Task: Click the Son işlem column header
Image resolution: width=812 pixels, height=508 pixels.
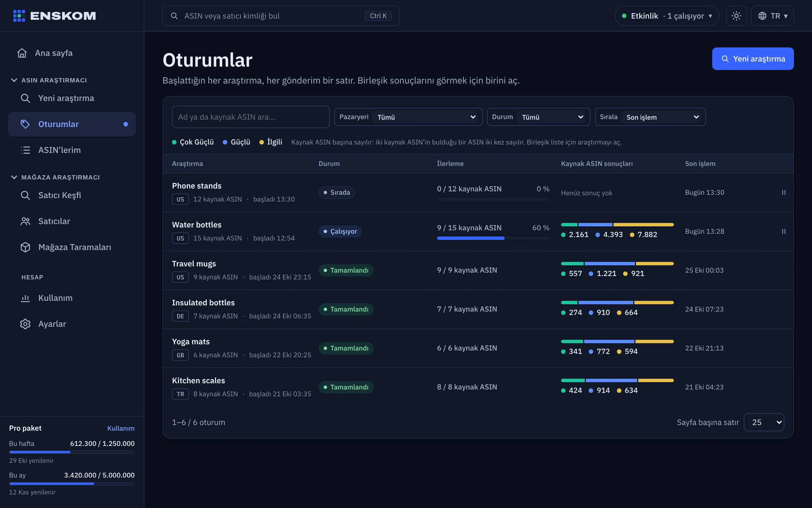Action: point(700,164)
